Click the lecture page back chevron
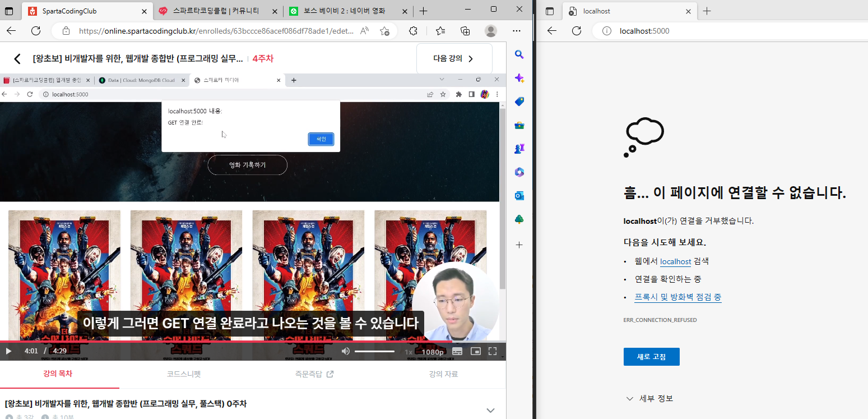The image size is (868, 419). [x=17, y=59]
